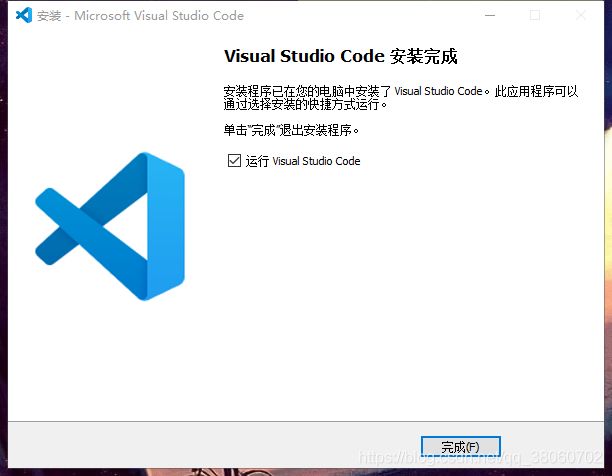Image resolution: width=612 pixels, height=476 pixels.
Task: Click the large Visual Studio Code logo
Action: point(110,226)
